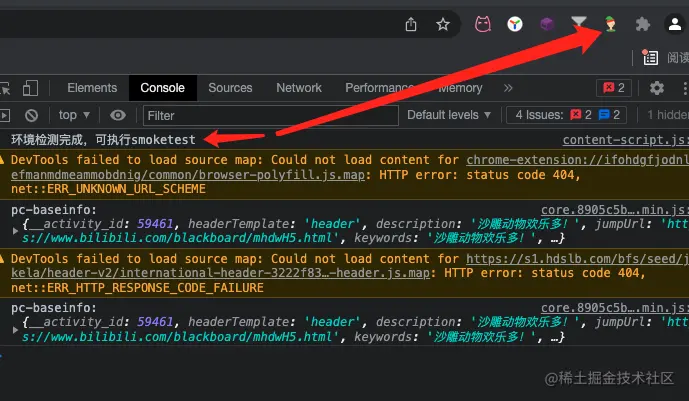Screen dimensions: 689x401
Task: Click the 环境检测完成 console log message
Action: 103,140
